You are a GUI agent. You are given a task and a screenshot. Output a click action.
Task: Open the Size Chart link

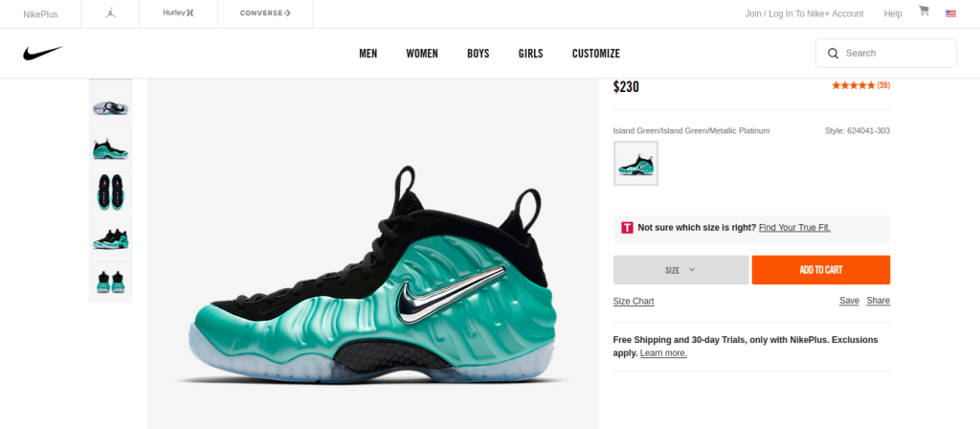634,301
